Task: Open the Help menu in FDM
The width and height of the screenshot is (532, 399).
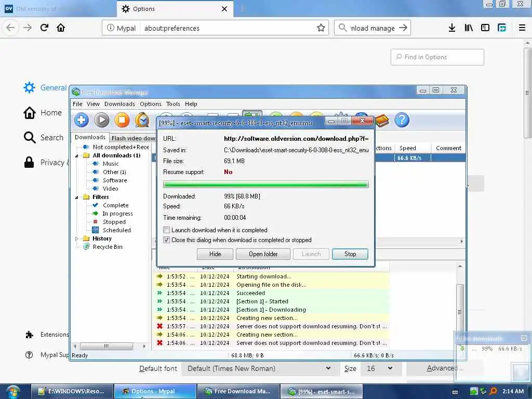Action: click(x=191, y=104)
